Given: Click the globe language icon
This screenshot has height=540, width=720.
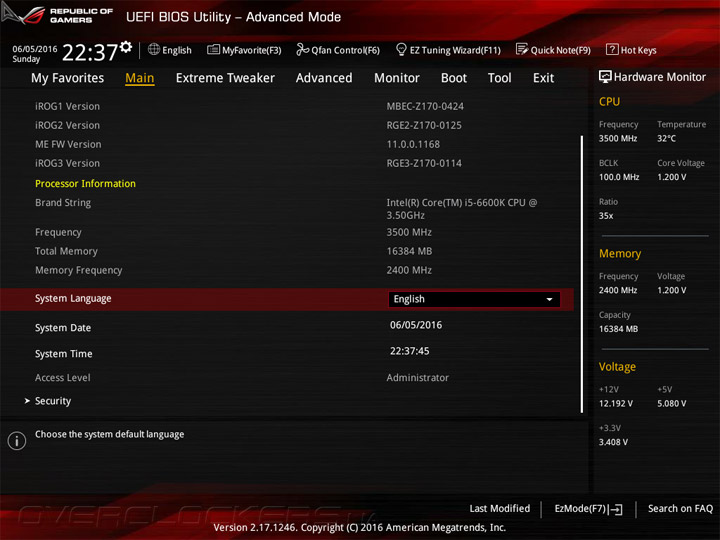Looking at the screenshot, I should pyautogui.click(x=154, y=49).
